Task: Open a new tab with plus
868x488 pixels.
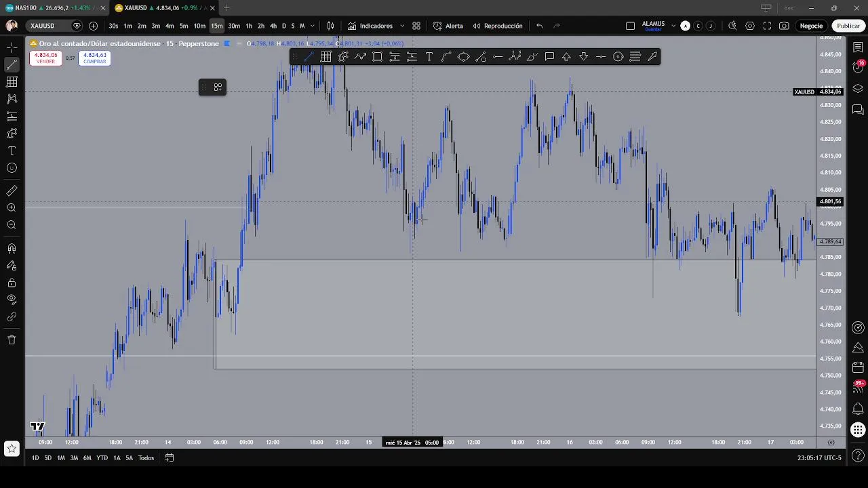Action: pos(226,8)
